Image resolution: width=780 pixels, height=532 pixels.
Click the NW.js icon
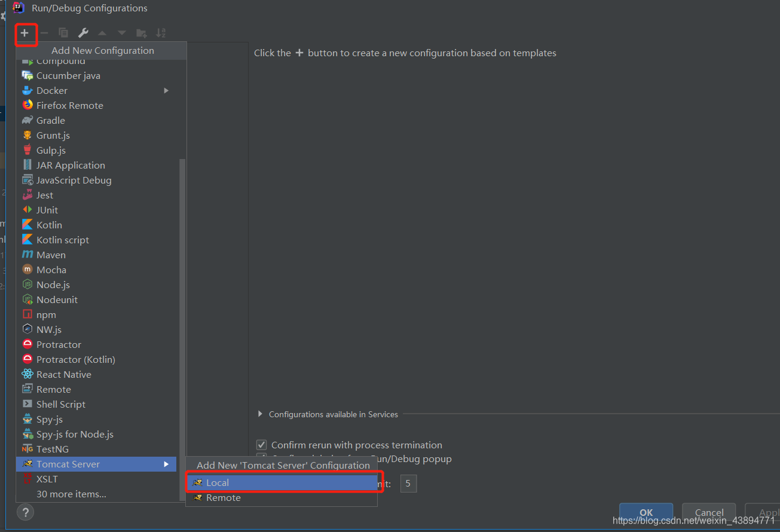coord(27,329)
